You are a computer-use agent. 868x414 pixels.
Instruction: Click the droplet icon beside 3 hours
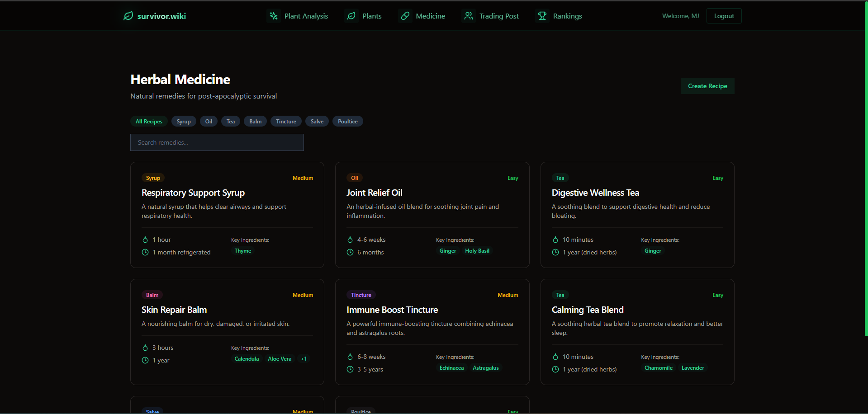145,348
